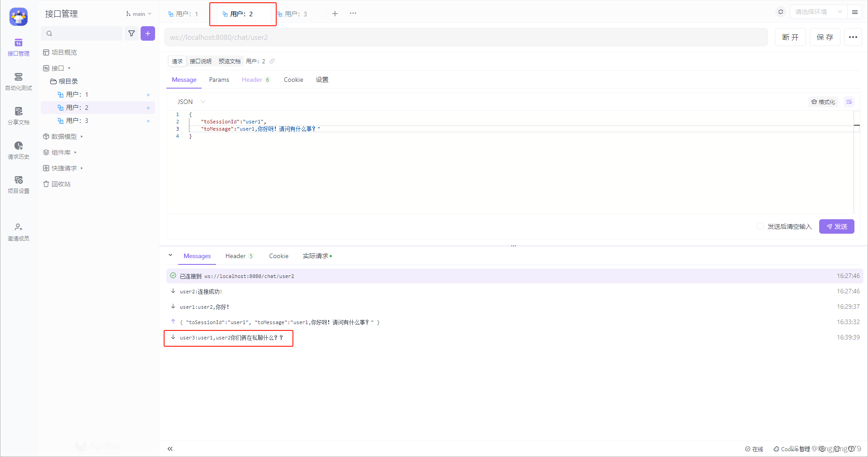This screenshot has height=457, width=868.
Task: Open Cookie 管理 in status bar
Action: click(792, 449)
